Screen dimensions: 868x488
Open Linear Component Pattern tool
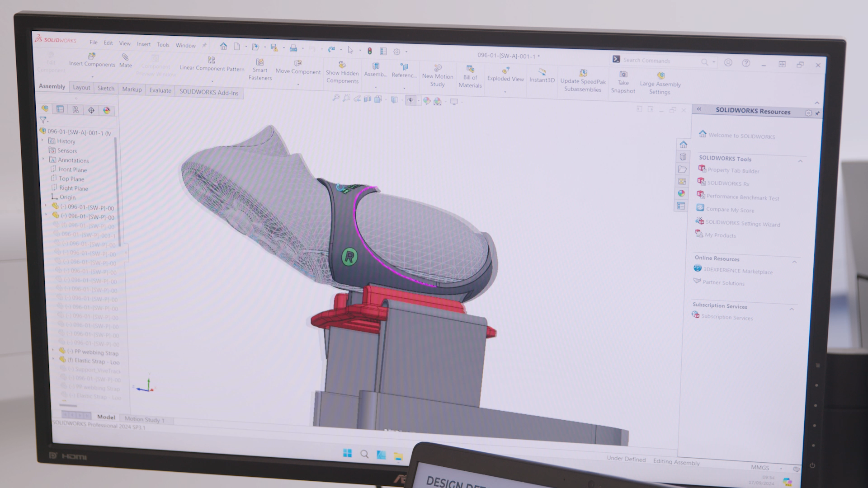pos(212,64)
